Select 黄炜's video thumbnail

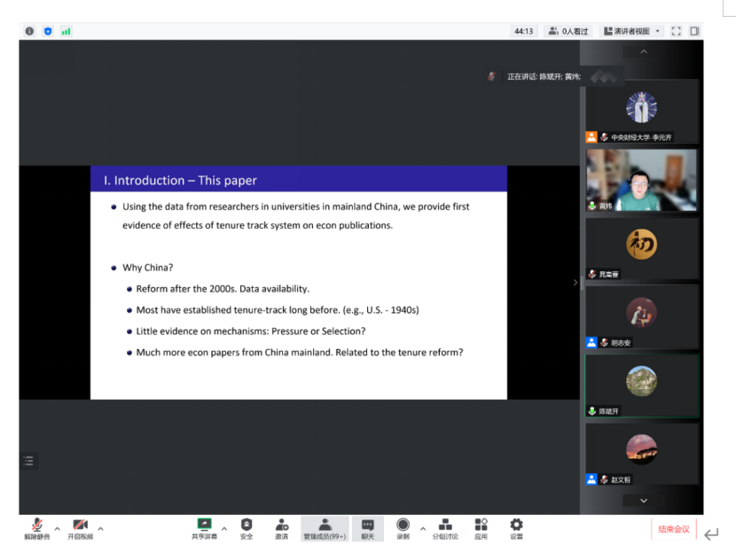pos(641,180)
